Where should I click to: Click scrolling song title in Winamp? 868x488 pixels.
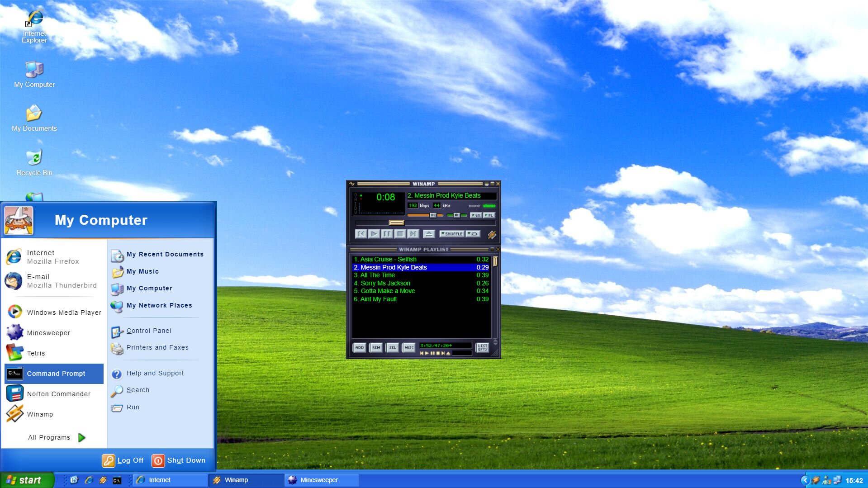coord(451,195)
